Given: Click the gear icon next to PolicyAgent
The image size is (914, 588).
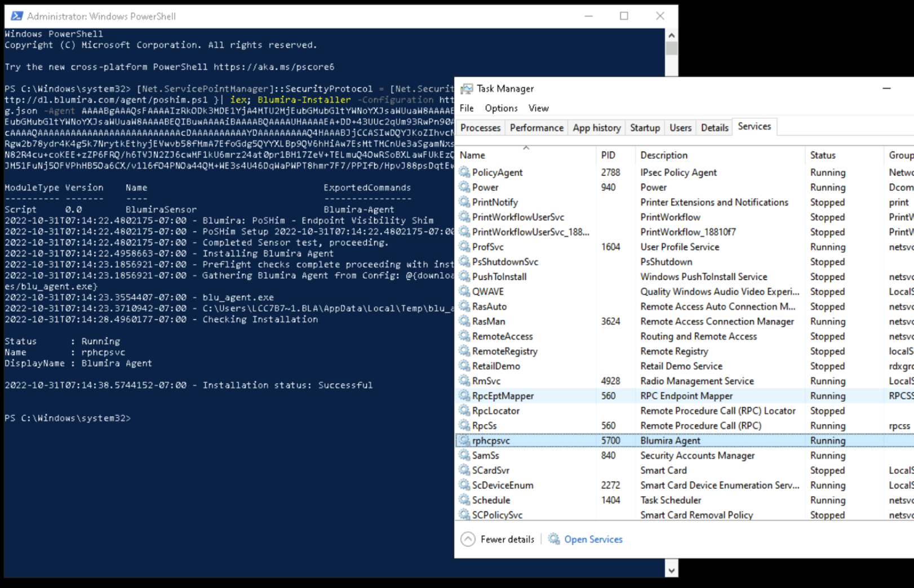Looking at the screenshot, I should click(464, 172).
